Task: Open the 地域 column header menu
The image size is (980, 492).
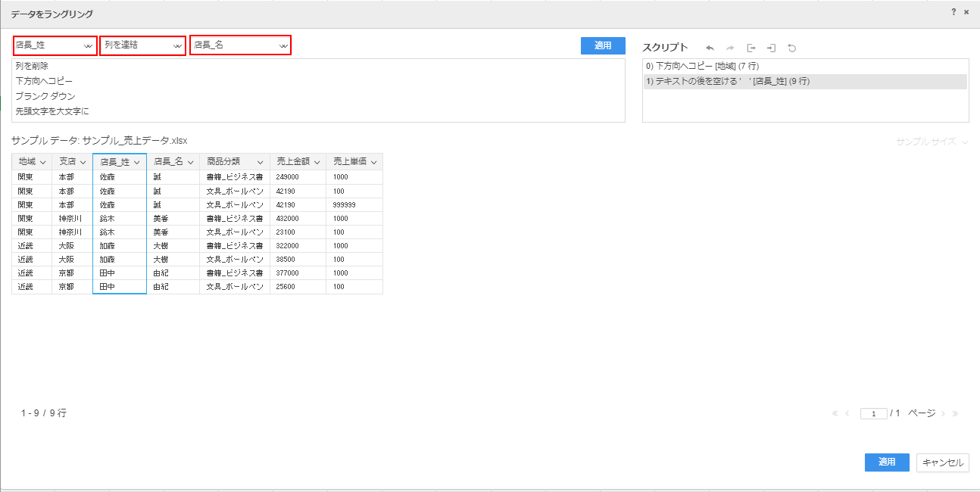Action: (43, 162)
